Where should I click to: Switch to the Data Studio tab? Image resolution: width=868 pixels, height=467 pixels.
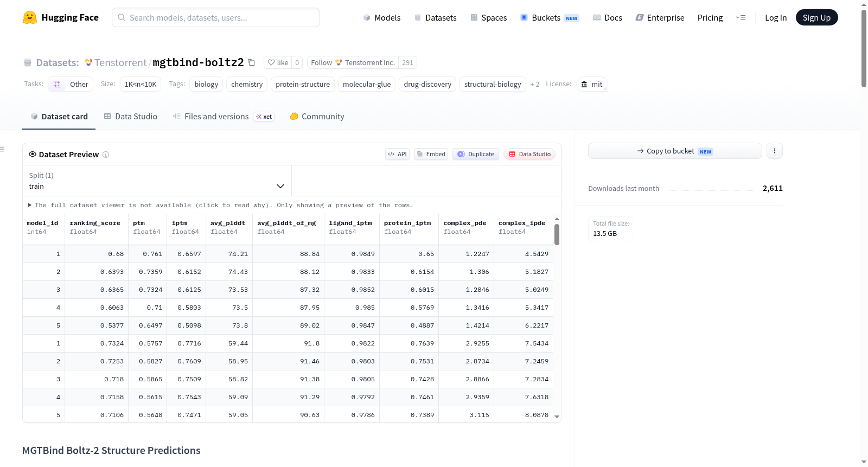131,117
